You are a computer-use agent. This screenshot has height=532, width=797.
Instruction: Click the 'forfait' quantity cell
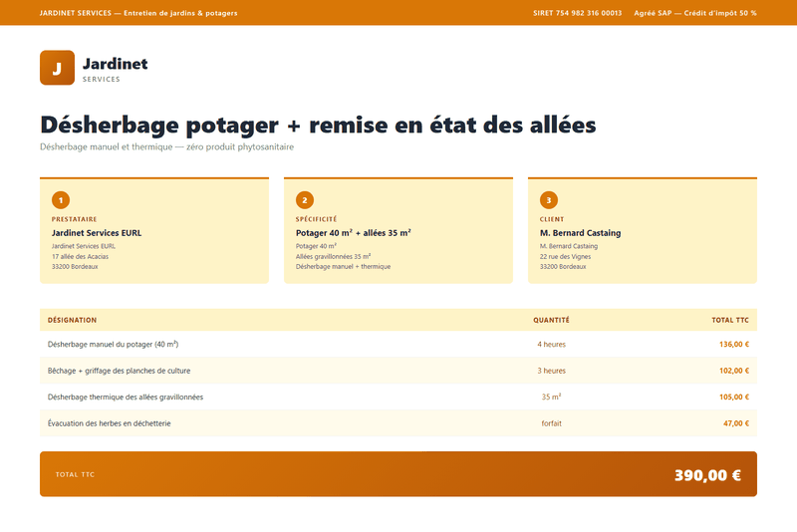552,423
